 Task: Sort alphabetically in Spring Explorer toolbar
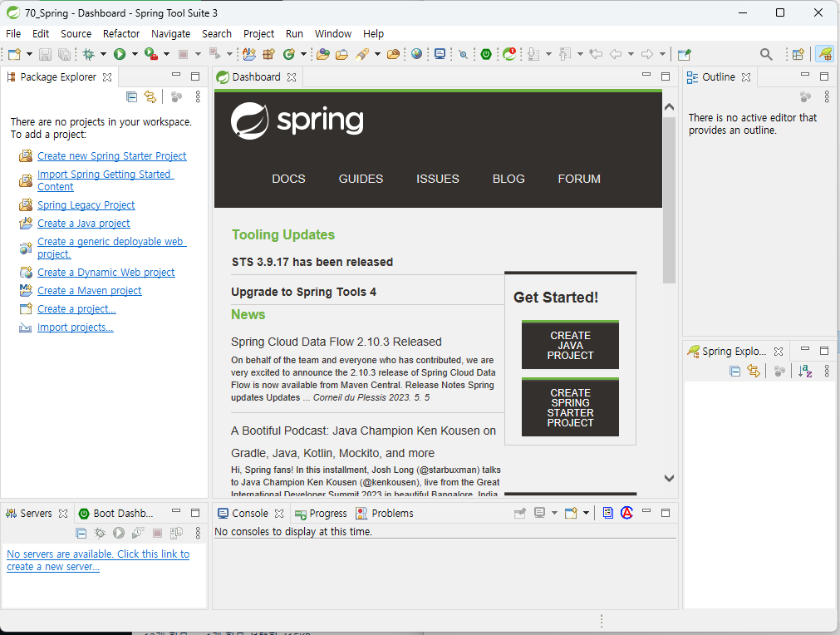pyautogui.click(x=805, y=371)
